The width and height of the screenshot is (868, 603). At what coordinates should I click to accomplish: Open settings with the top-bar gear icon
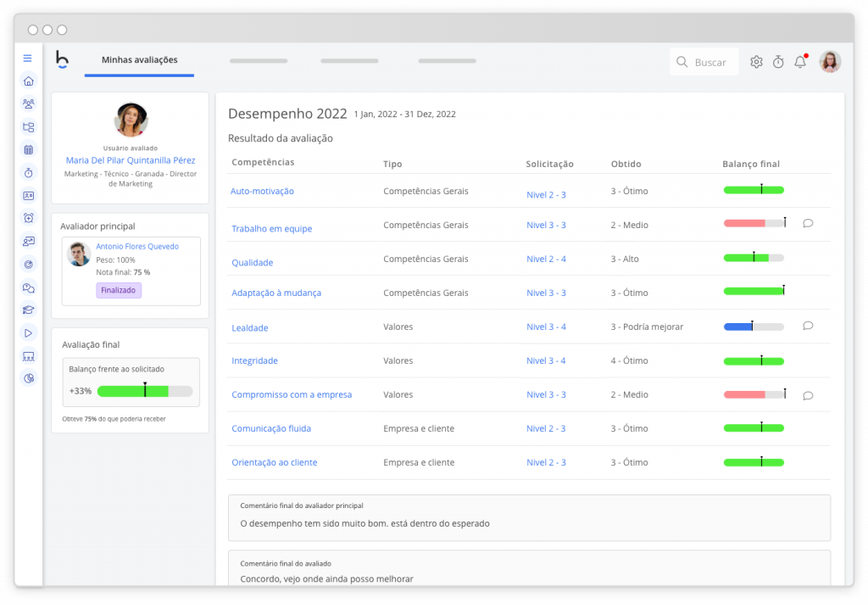(x=756, y=62)
